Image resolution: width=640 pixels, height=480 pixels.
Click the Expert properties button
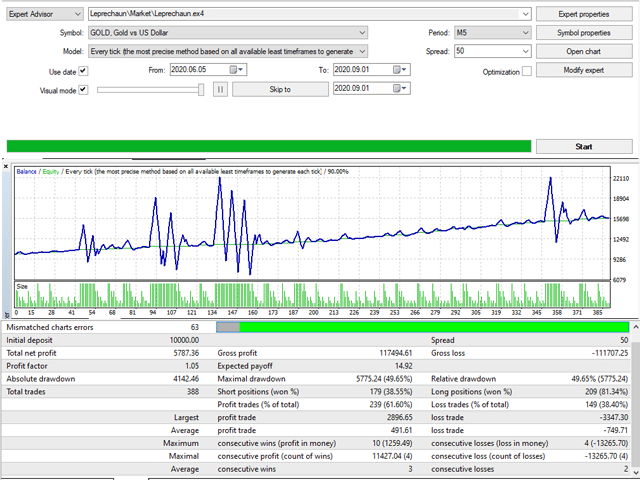[x=586, y=14]
